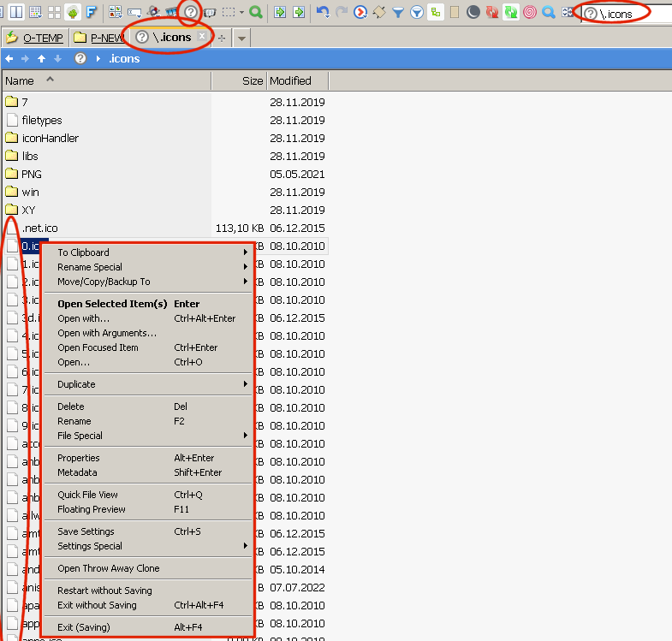The height and width of the screenshot is (641, 672).
Task: Click the green magnifier Find Files icon
Action: click(x=255, y=12)
